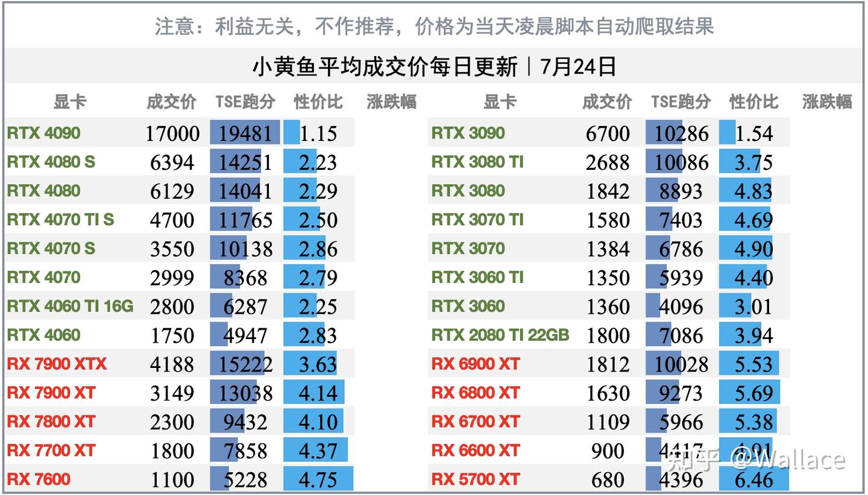
Task: Click the RX 7700 XT price 1800
Action: 172,452
